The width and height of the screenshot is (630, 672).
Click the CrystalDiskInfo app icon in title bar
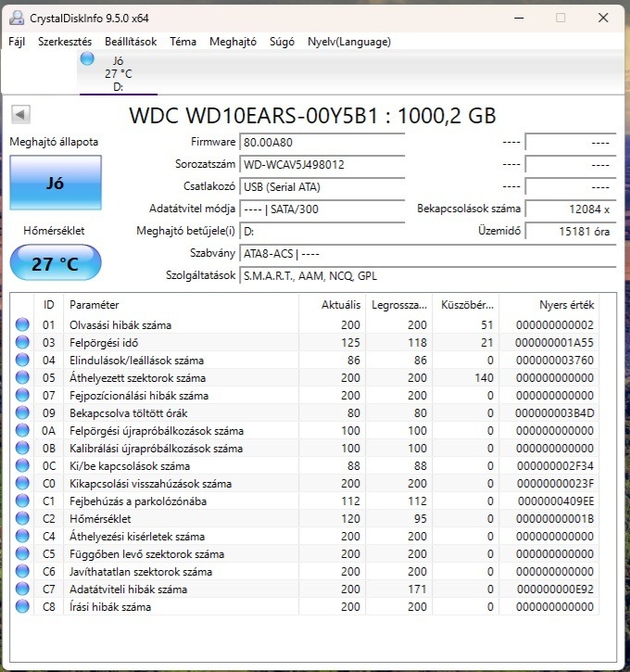coord(17,18)
